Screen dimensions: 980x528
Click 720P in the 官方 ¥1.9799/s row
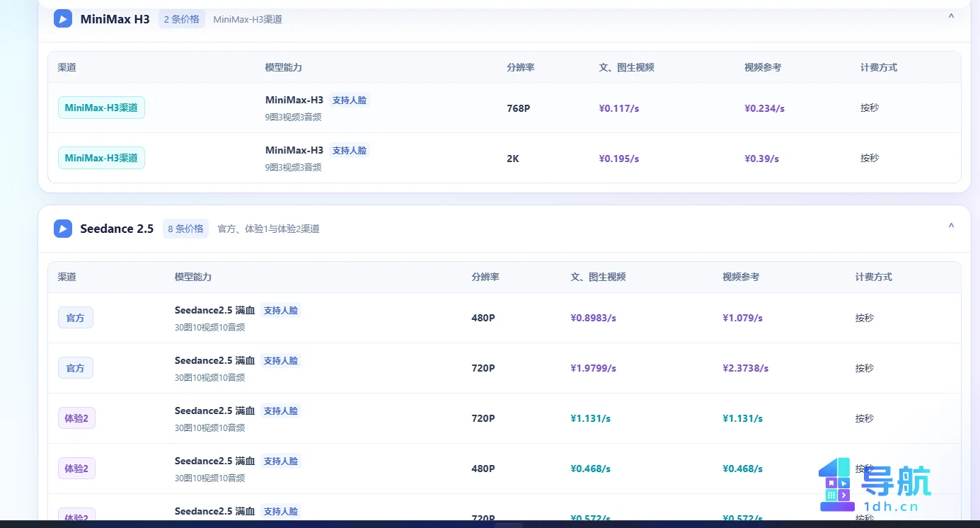[x=483, y=368]
